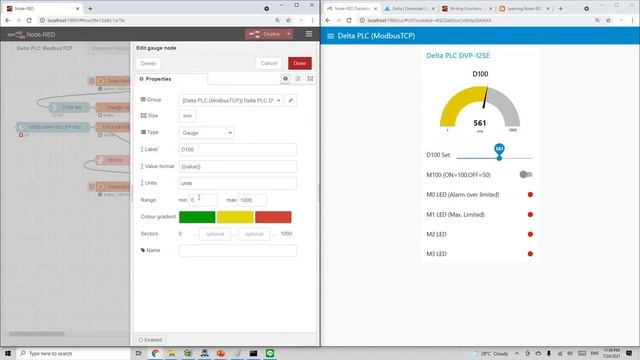Click the M0 LED (Alarm over limited) indicator

(x=530, y=195)
